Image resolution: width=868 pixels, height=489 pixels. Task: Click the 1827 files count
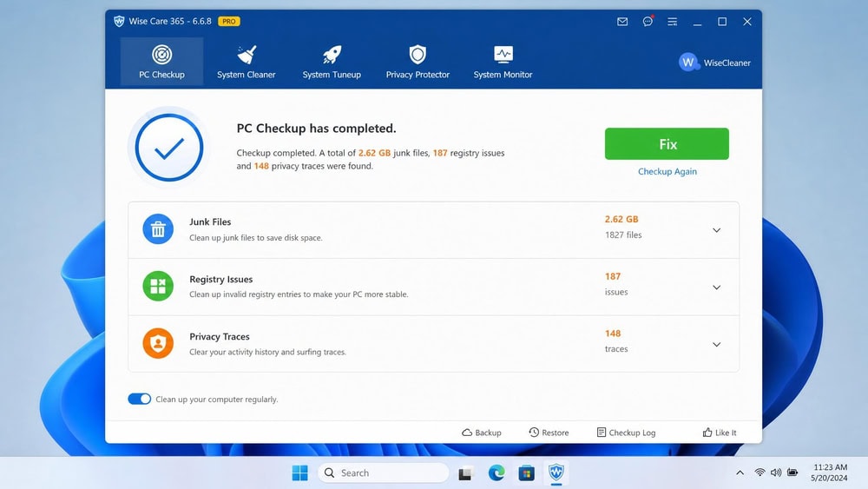[623, 235]
